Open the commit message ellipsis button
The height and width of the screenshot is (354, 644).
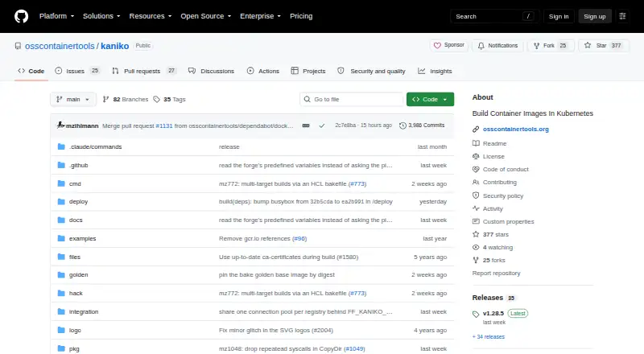306,126
